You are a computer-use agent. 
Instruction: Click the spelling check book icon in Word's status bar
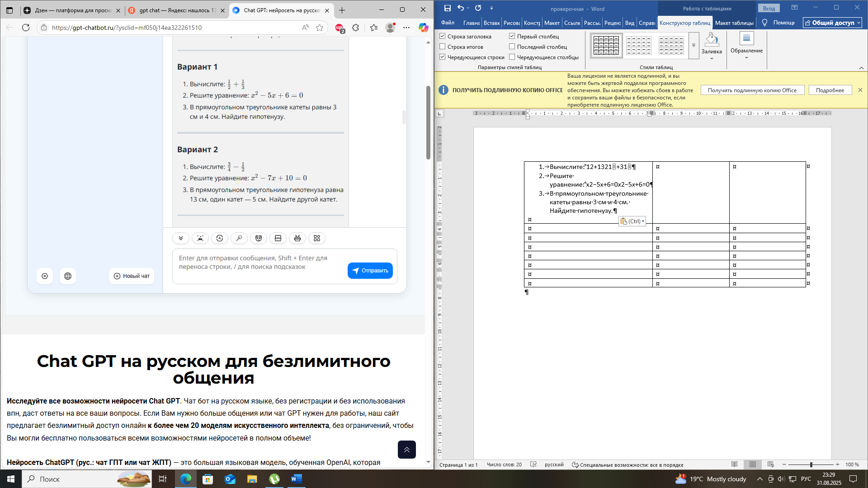(x=533, y=465)
